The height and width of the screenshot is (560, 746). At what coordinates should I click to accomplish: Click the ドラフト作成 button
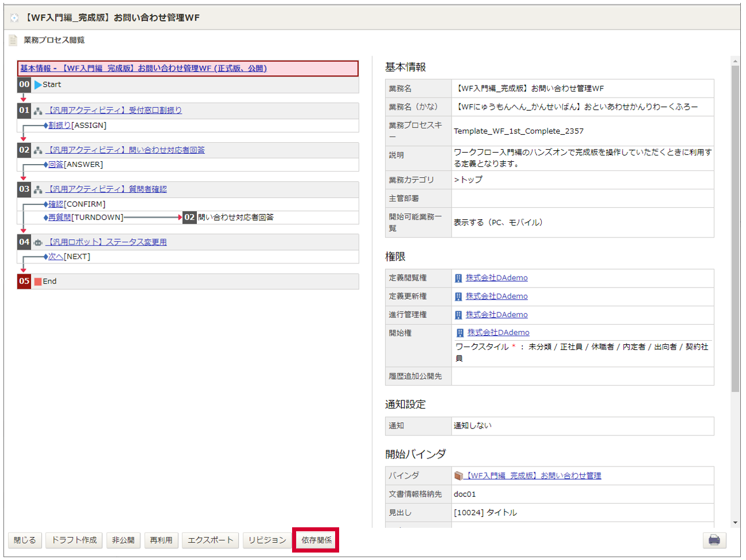coord(73,540)
